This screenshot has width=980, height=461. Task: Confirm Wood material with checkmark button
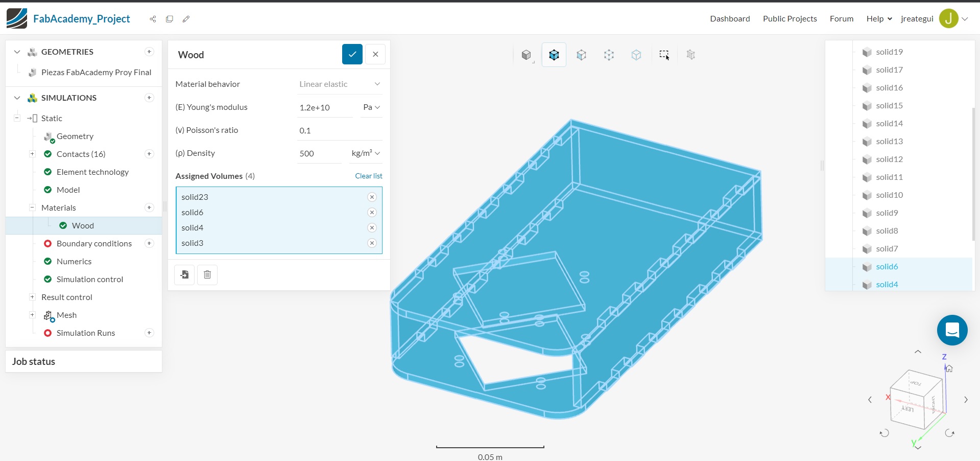tap(352, 54)
